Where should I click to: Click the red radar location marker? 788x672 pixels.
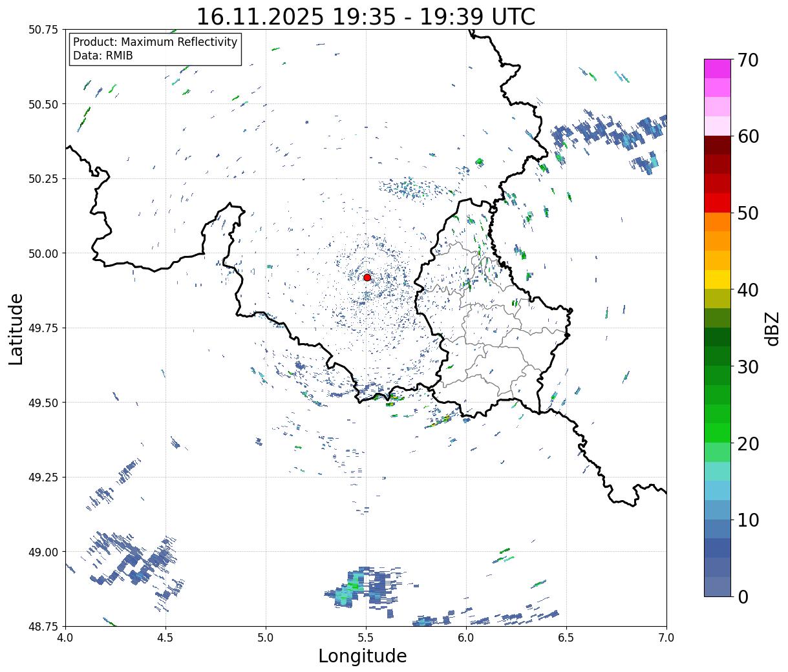tap(367, 277)
